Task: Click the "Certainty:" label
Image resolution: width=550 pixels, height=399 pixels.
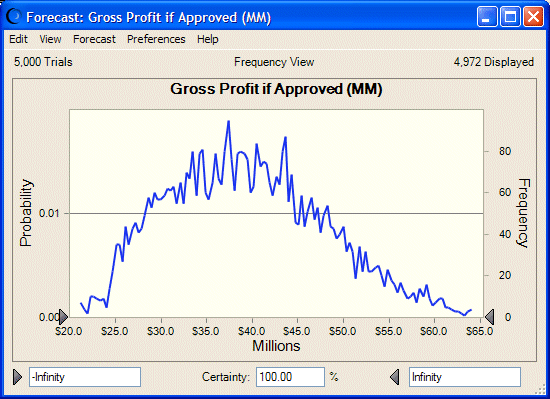Action: pos(226,377)
